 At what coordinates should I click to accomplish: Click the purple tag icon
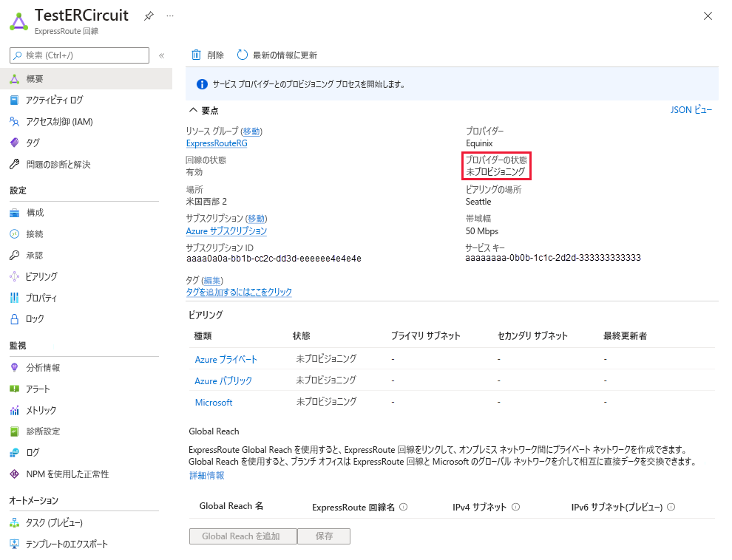pyautogui.click(x=15, y=142)
